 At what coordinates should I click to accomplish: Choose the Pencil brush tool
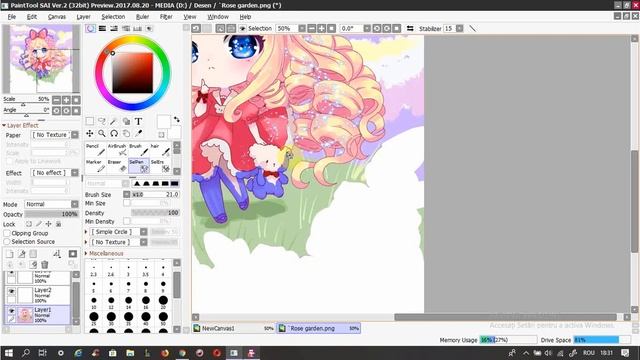click(x=96, y=150)
